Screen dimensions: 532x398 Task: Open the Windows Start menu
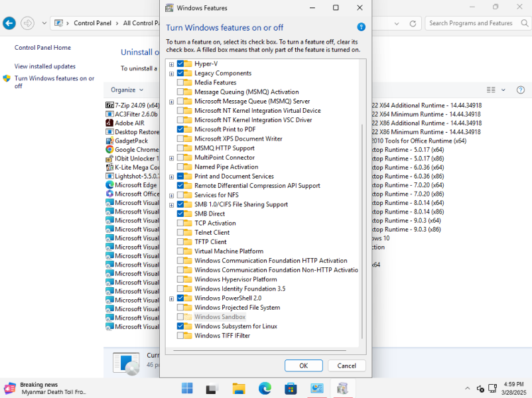[187, 388]
